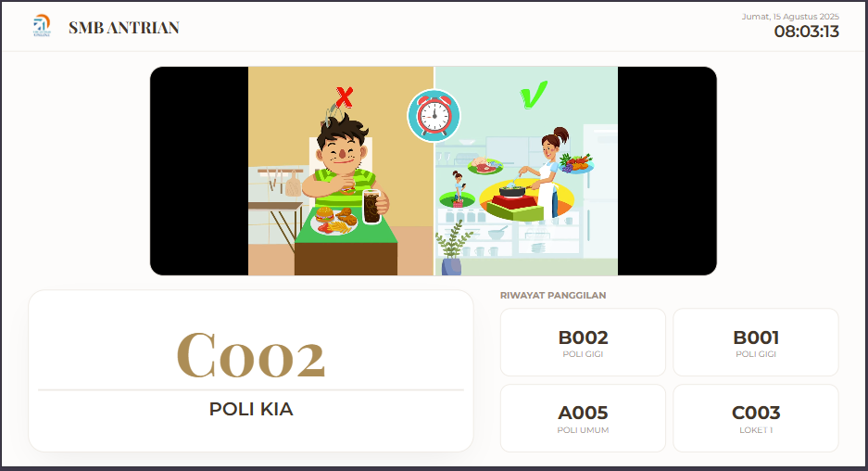Click the vegetable basket bubble
The height and width of the screenshot is (471, 868).
click(576, 163)
